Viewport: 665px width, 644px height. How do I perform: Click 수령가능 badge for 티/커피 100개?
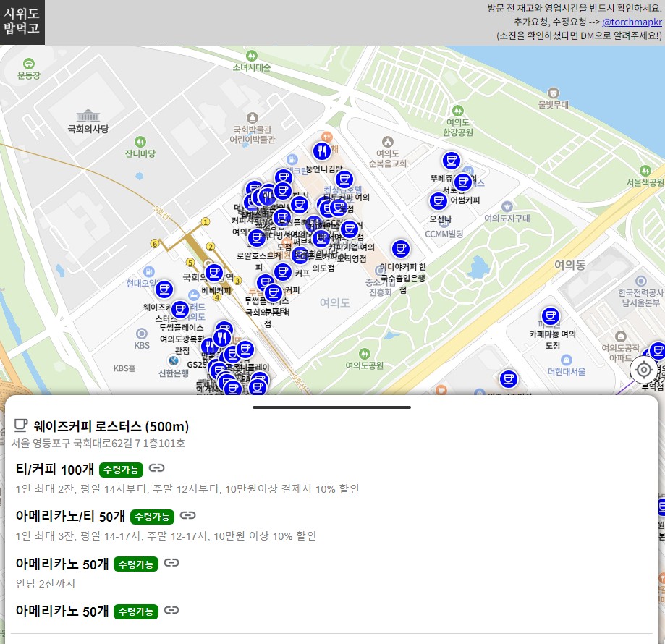[x=121, y=470]
